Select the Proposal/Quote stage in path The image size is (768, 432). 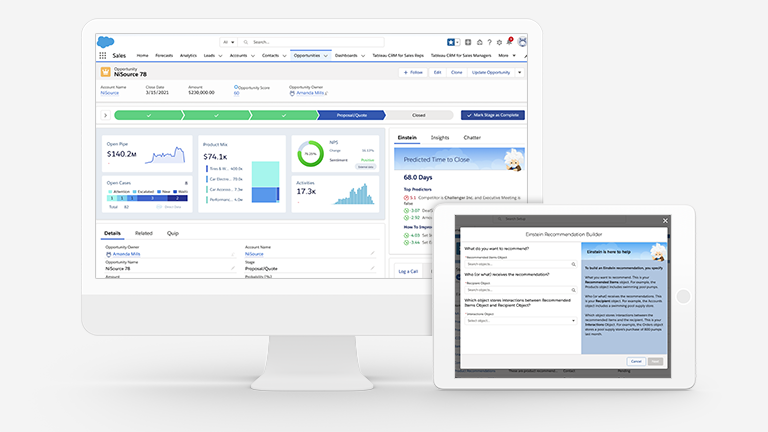tap(350, 115)
